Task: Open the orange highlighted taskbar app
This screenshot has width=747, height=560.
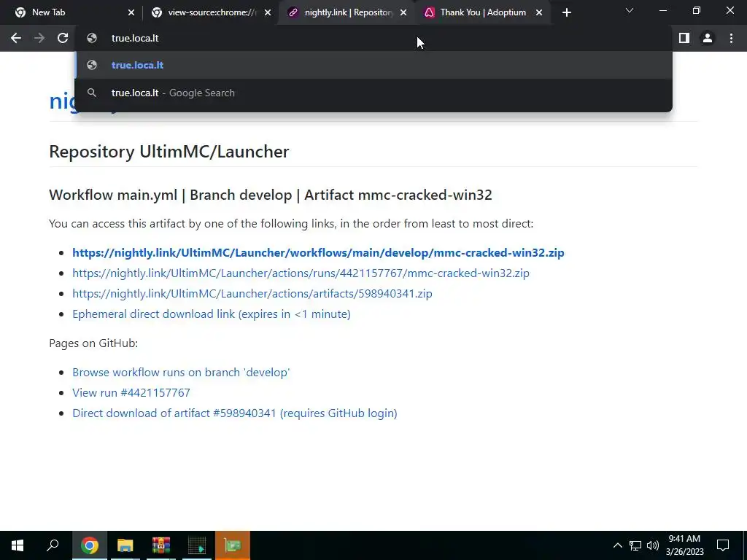Action: [x=233, y=545]
